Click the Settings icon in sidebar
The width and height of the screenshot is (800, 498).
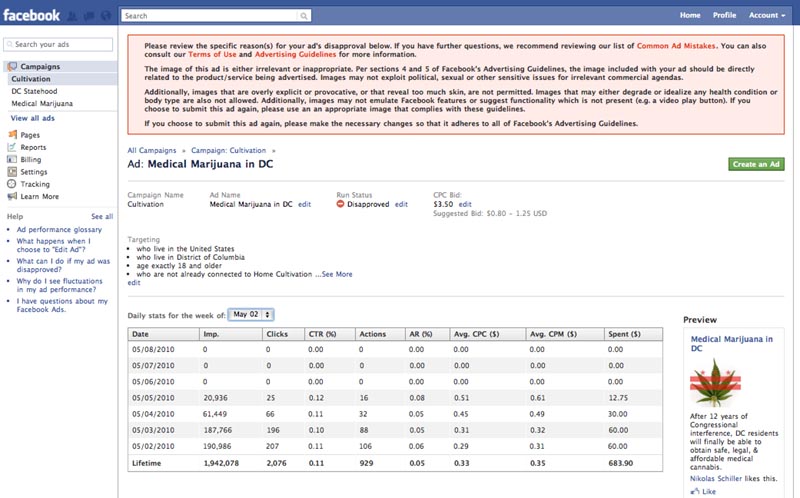coord(12,171)
